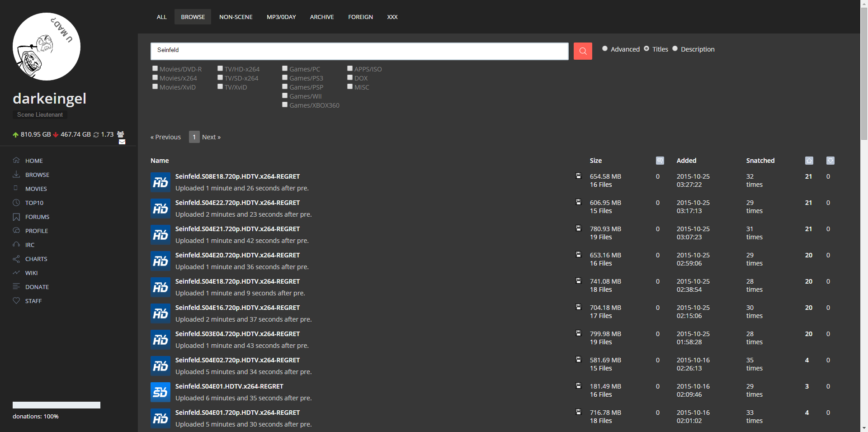This screenshot has width=868, height=432.
Task: Click the invites people icon beside ratio
Action: click(121, 134)
